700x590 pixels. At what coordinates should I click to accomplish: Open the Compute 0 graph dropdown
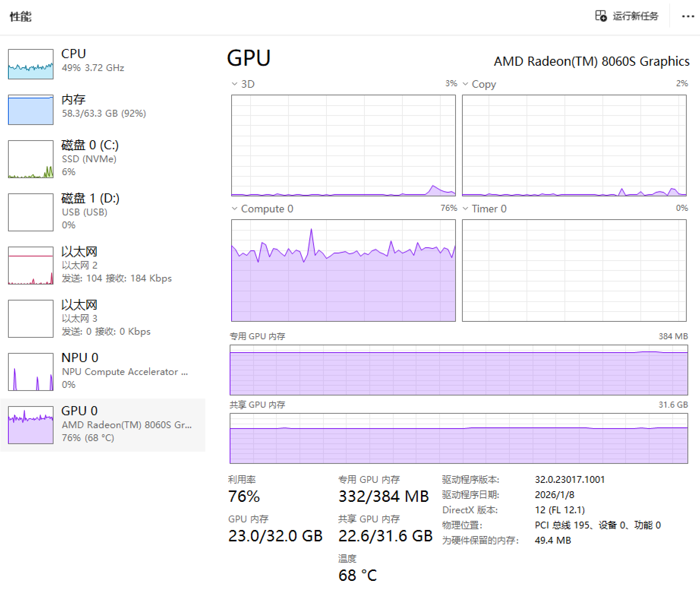(234, 209)
